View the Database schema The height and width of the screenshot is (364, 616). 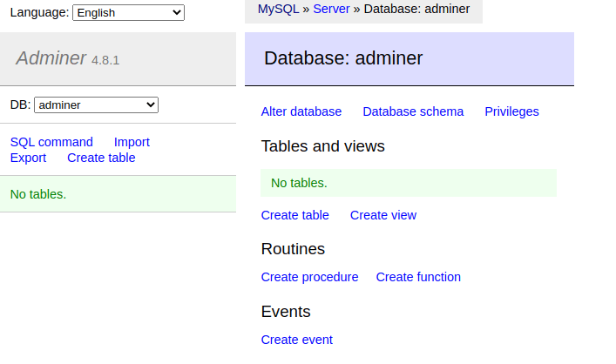click(413, 111)
